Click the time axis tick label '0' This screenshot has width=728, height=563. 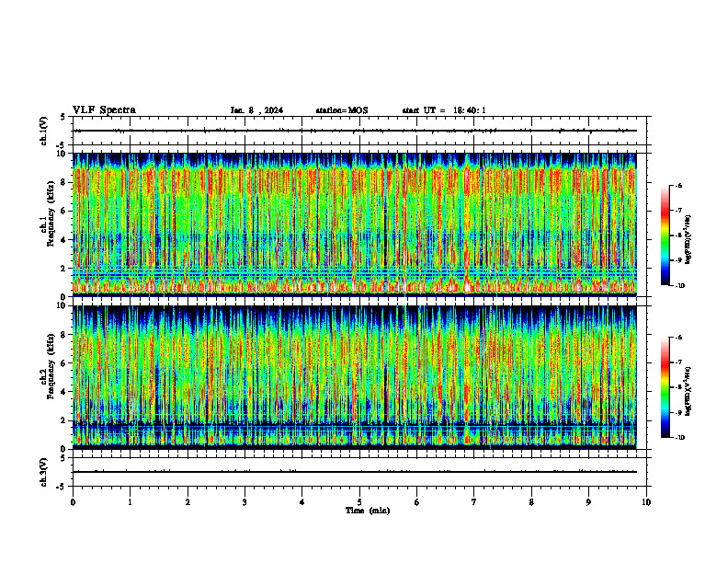73,502
